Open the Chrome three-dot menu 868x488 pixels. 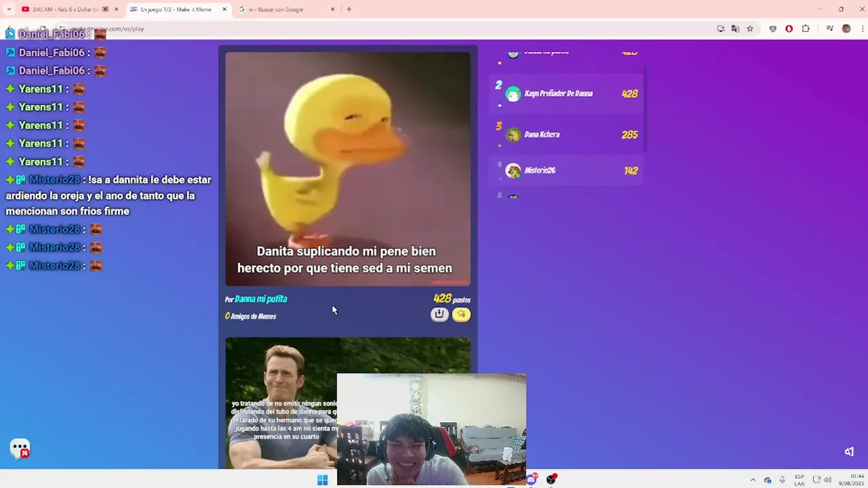[863, 28]
